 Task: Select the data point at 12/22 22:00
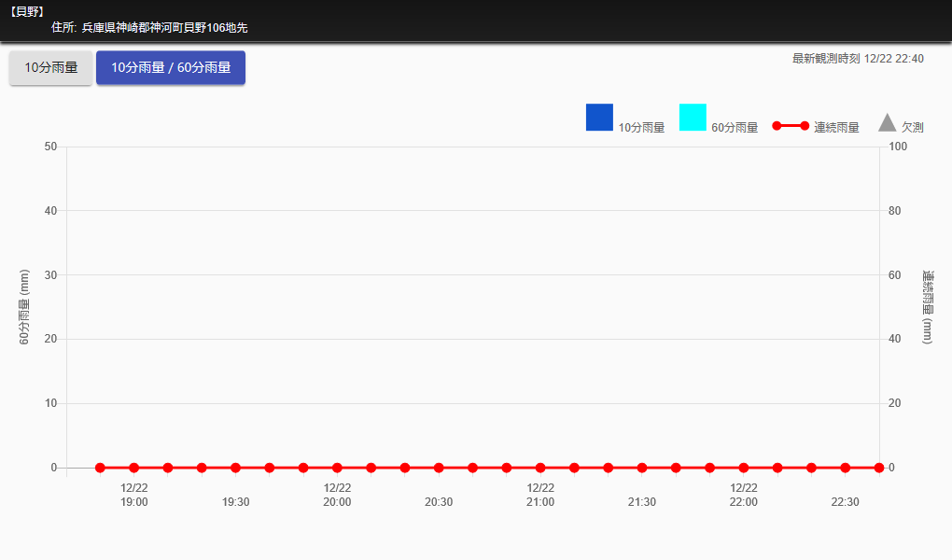tap(744, 468)
